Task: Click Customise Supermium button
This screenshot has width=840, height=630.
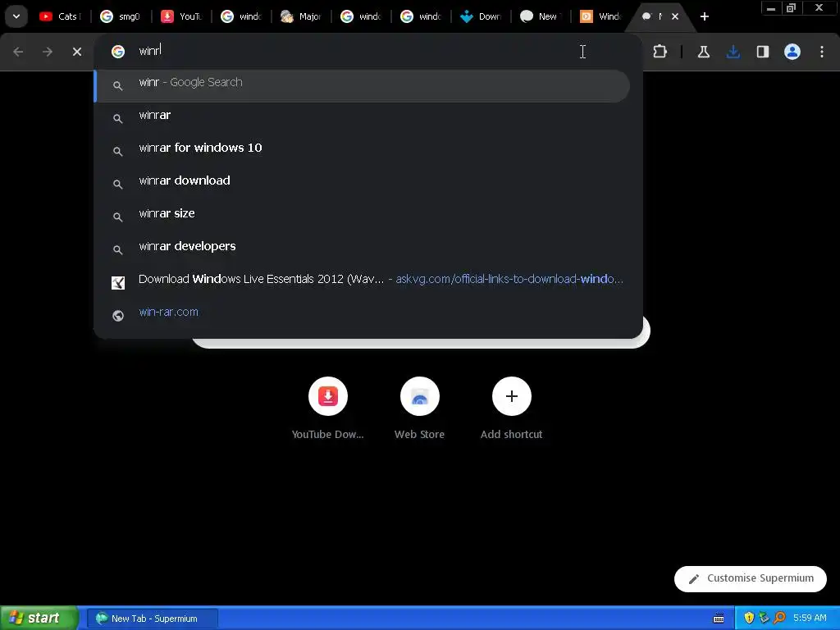Action: (750, 578)
